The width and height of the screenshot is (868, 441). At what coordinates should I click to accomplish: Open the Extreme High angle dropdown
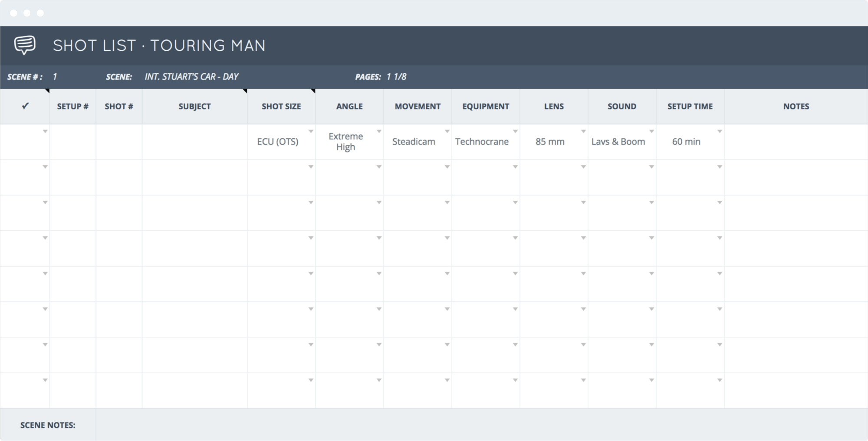coord(379,131)
